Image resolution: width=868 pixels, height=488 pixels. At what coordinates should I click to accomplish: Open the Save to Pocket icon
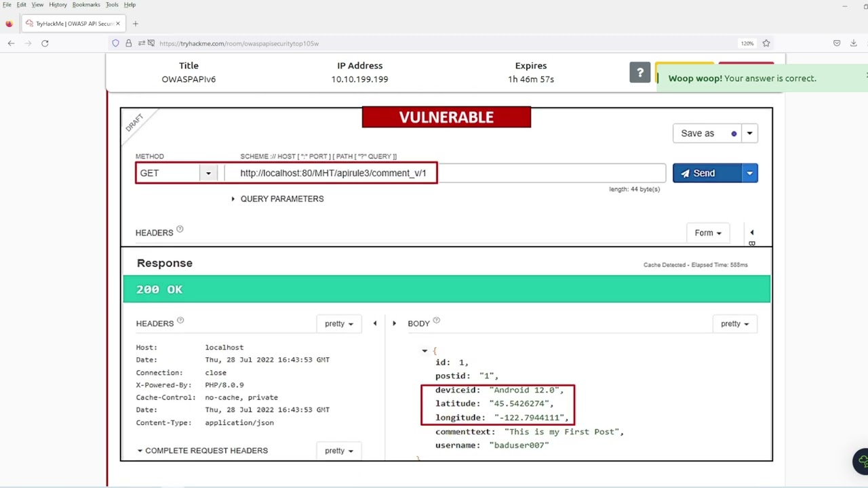837,43
